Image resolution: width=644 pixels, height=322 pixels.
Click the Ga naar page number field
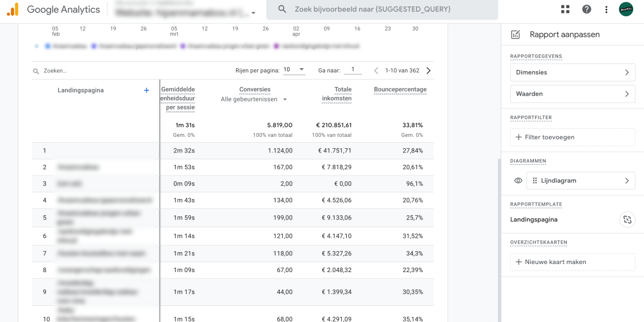coord(353,70)
